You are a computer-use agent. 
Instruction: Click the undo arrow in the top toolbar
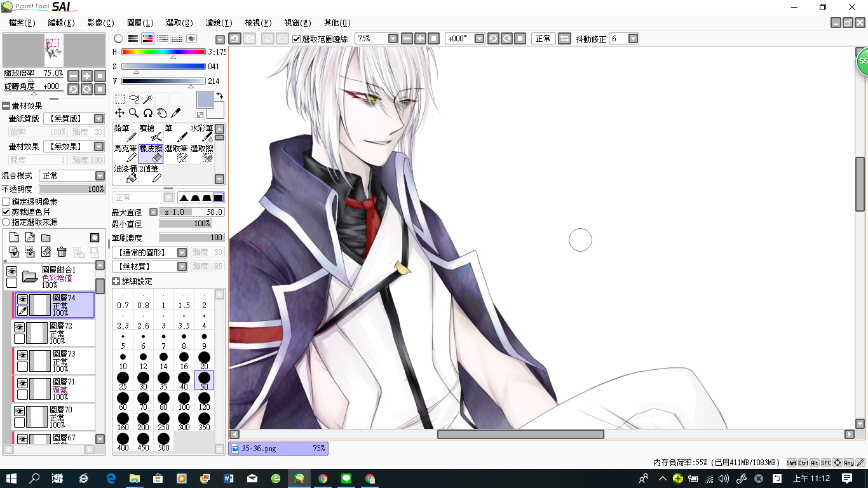[x=234, y=39]
